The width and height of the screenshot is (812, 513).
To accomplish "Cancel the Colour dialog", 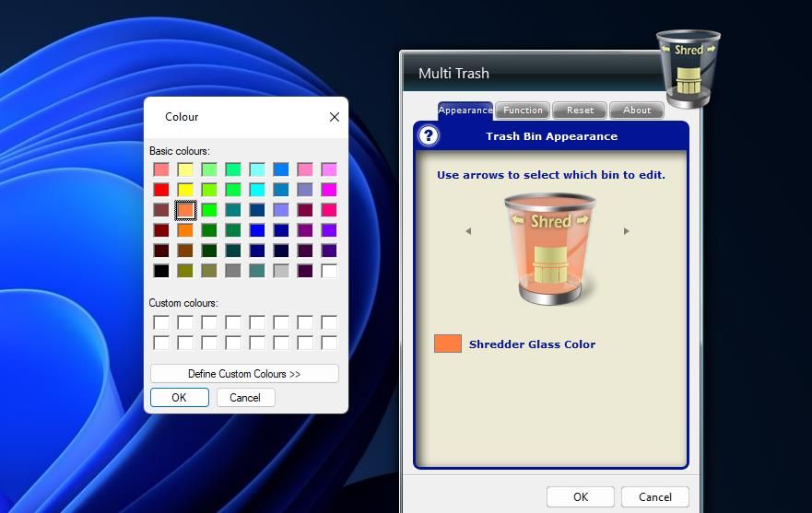I will (245, 398).
